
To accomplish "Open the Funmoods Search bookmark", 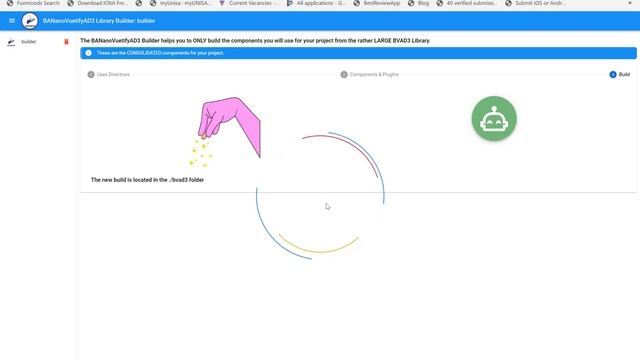I will pyautogui.click(x=33, y=3).
